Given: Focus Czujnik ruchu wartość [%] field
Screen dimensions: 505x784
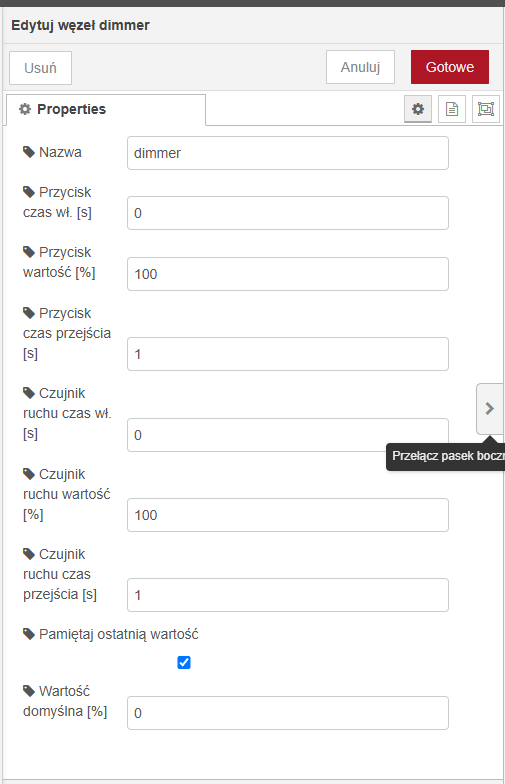Looking at the screenshot, I should click(288, 515).
